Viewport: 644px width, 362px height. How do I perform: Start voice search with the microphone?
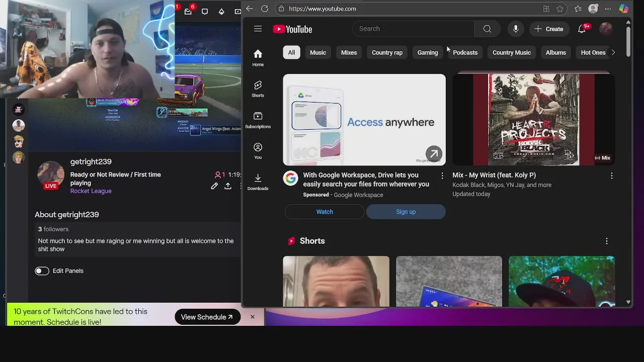pos(516,29)
